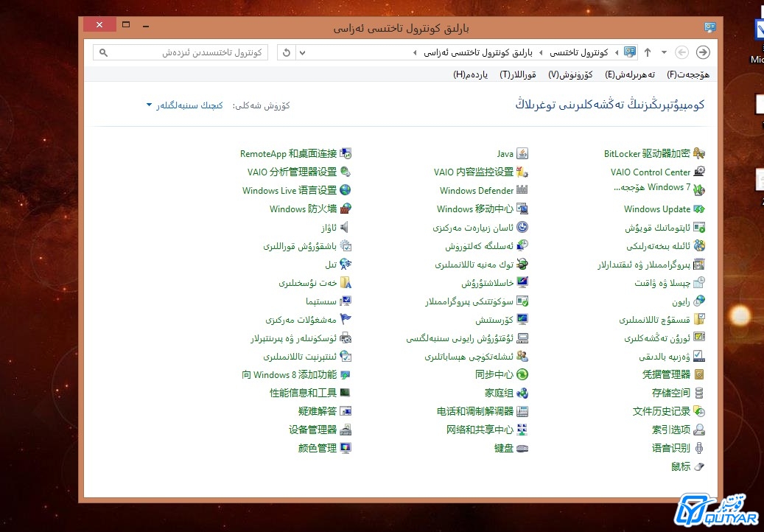
Task: Open recent locations arrow near back button
Action: 664,52
